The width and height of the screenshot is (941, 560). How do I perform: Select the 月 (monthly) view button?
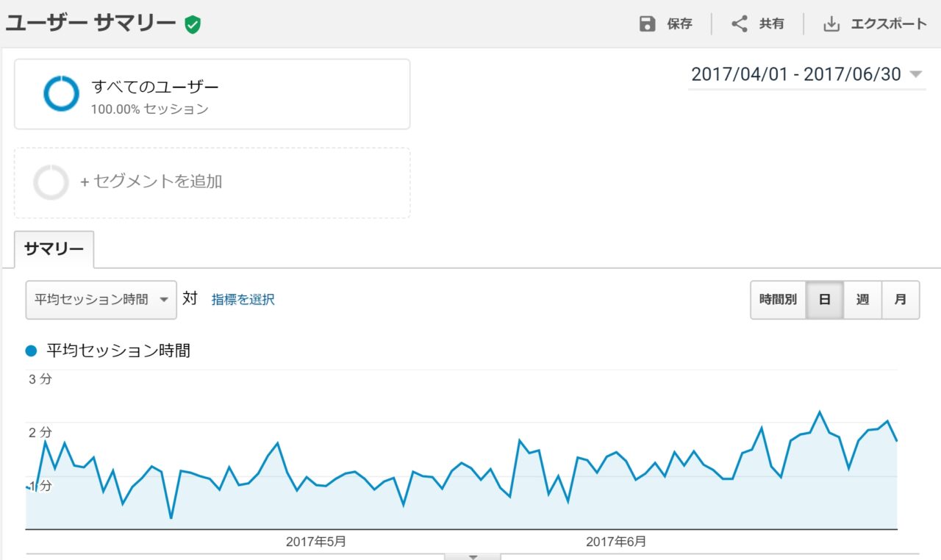coord(901,300)
